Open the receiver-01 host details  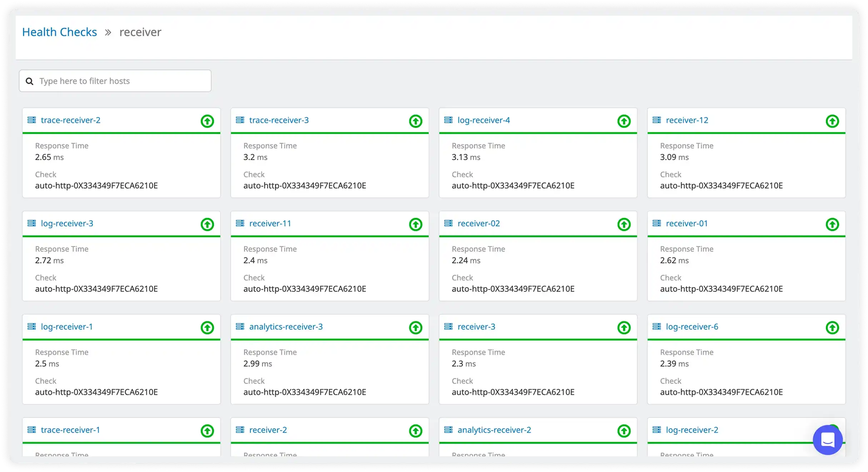coord(687,224)
